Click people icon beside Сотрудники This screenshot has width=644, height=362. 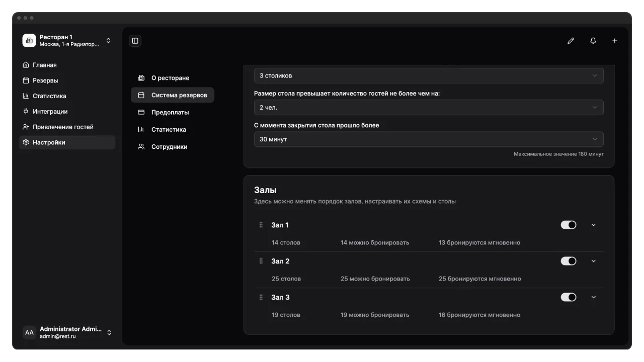[x=141, y=147]
